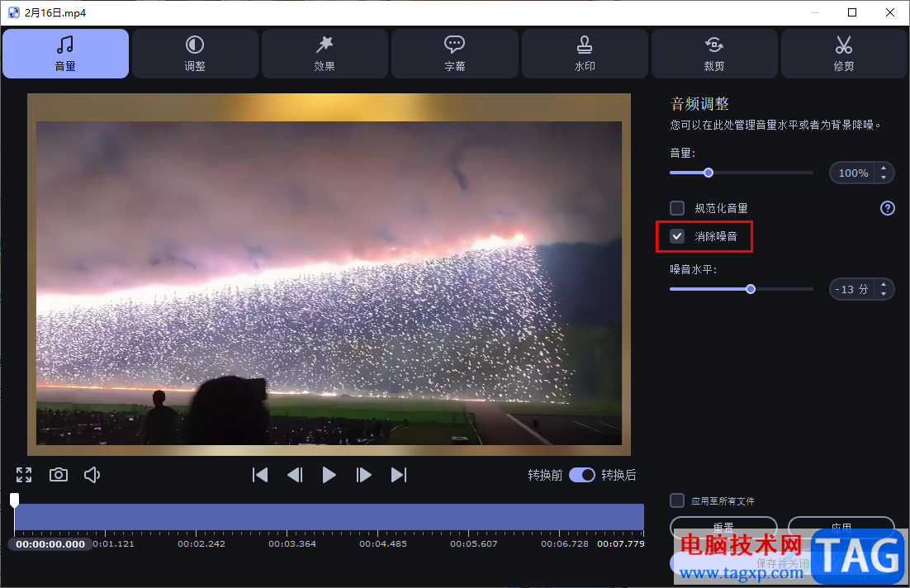Click the 音量 slider handle
The image size is (910, 588).
(x=708, y=173)
